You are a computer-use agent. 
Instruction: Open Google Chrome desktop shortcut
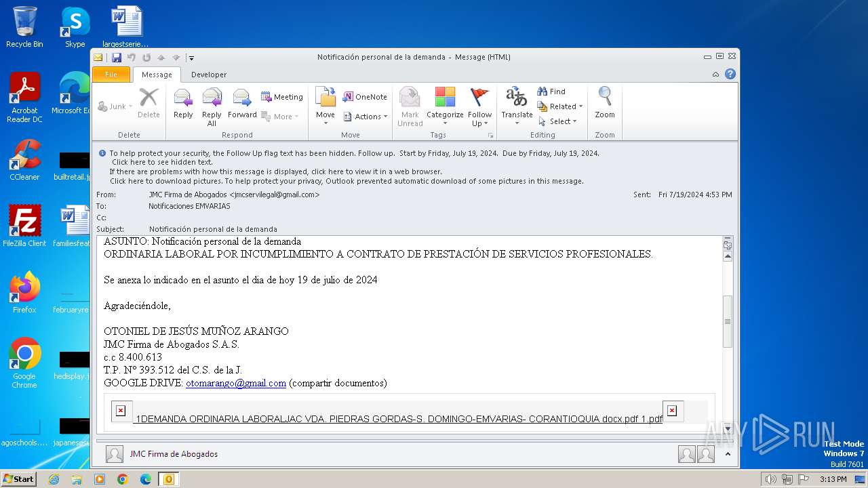(x=24, y=363)
